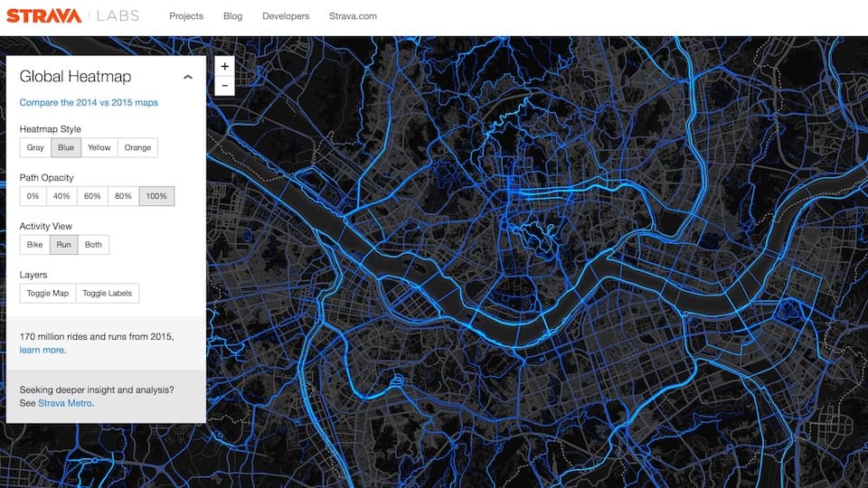Collapse the Global Heatmap panel
868x488 pixels.
(188, 77)
